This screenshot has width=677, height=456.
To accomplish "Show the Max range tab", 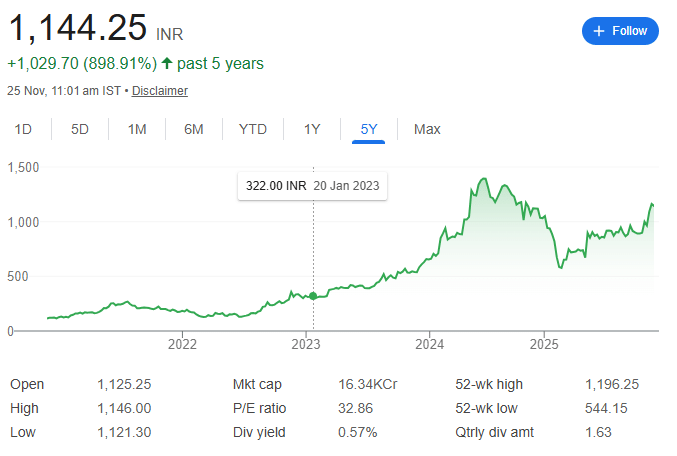I will [427, 129].
